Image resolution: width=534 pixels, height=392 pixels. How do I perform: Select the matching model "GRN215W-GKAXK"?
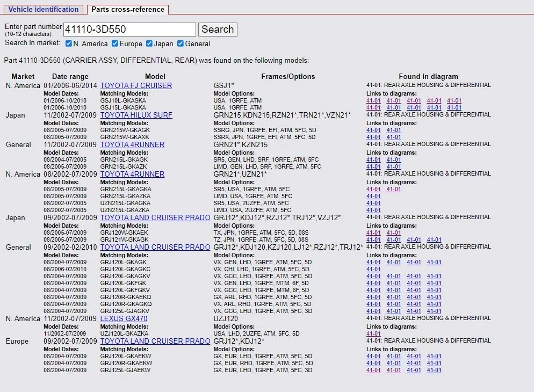click(x=125, y=137)
